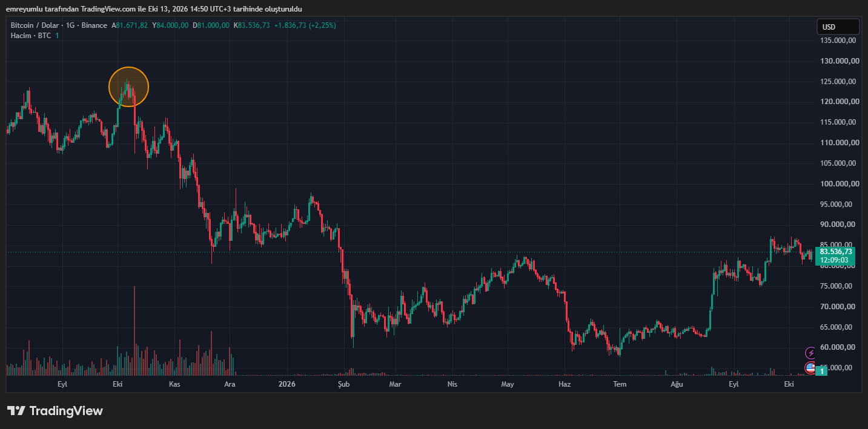Click the Mar month label on time axis

coord(395,384)
